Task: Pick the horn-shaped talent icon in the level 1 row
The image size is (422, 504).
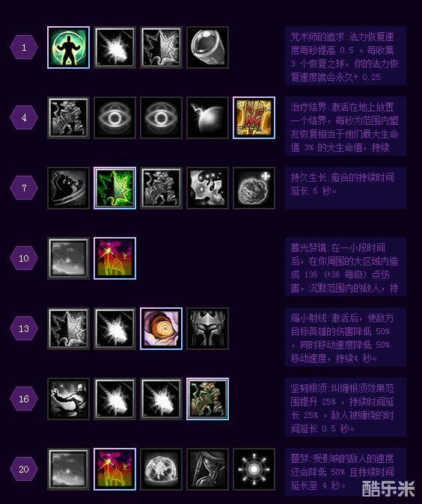Action: tap(207, 48)
